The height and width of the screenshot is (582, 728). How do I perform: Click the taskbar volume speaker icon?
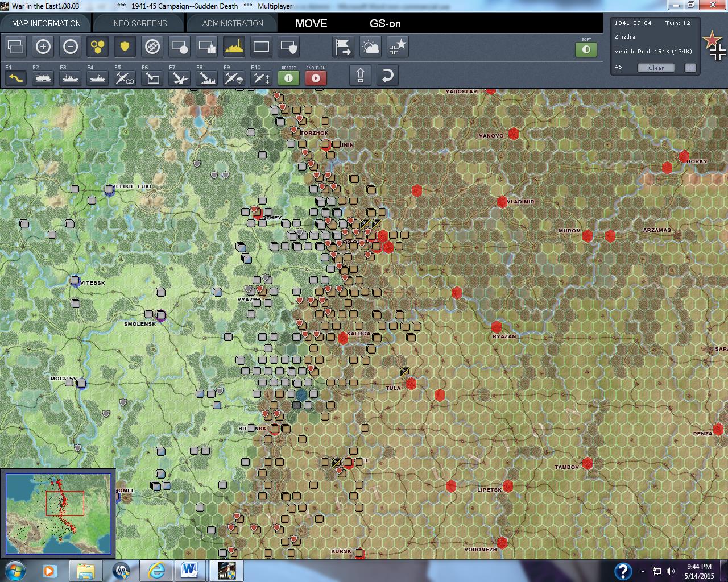click(x=671, y=571)
